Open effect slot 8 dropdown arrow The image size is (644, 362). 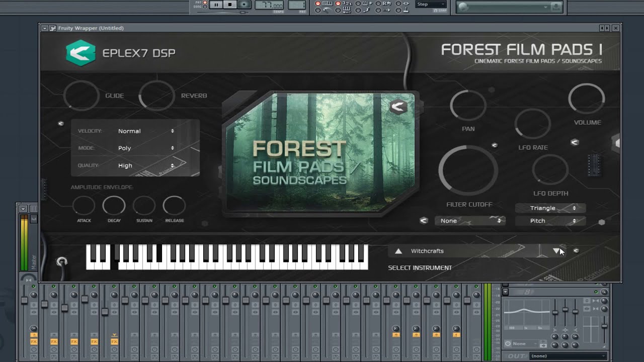point(506,292)
